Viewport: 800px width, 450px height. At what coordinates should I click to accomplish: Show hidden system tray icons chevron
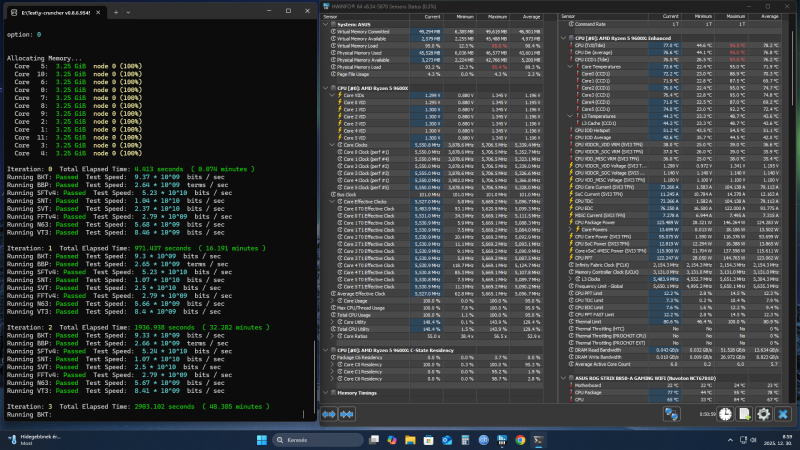pos(730,440)
